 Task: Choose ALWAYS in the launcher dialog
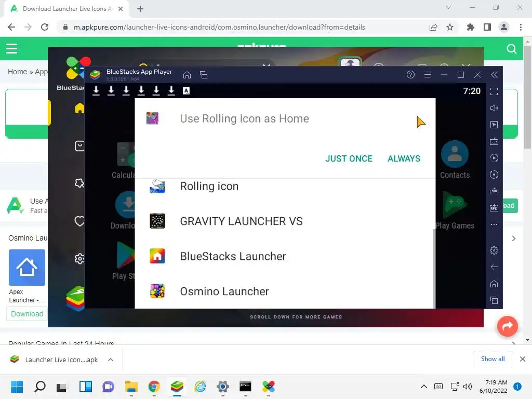tap(404, 158)
